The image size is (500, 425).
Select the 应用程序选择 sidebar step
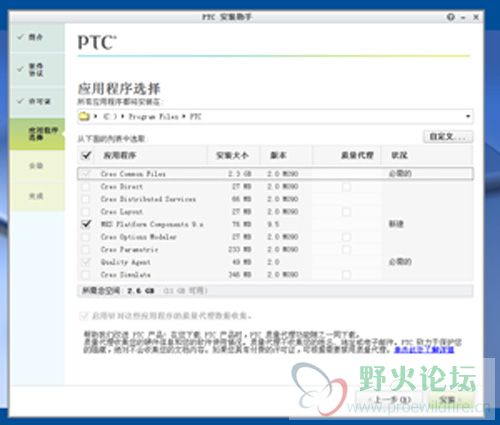(37, 134)
